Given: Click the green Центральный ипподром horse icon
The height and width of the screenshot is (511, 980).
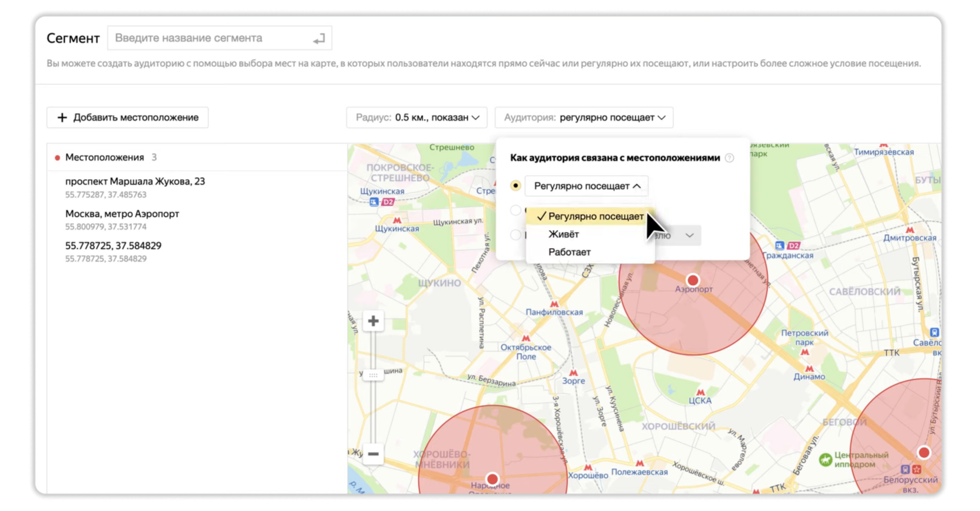Looking at the screenshot, I should tap(825, 459).
